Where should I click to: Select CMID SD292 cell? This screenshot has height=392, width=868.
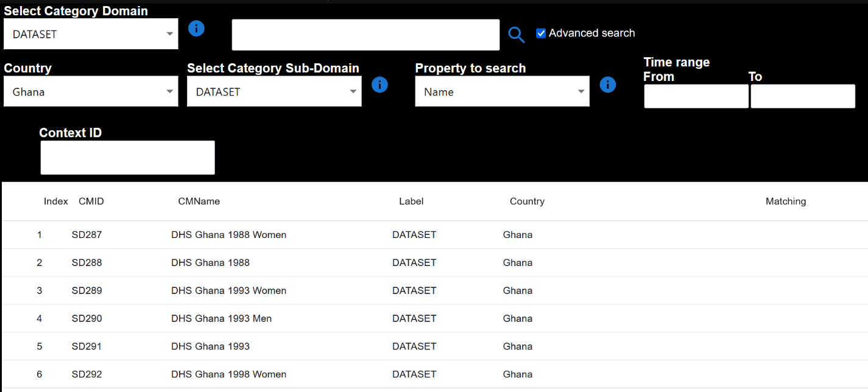click(86, 374)
